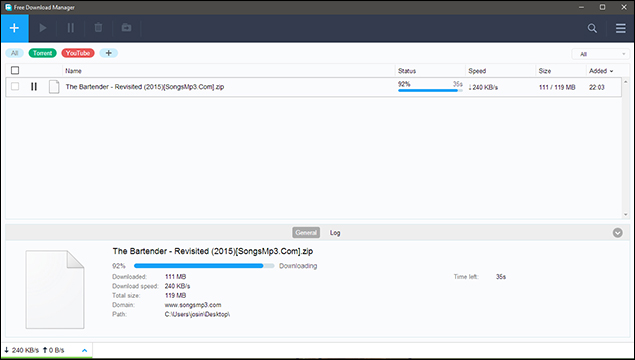The image size is (635, 360).
Task: Sort by Added column header
Action: point(601,71)
